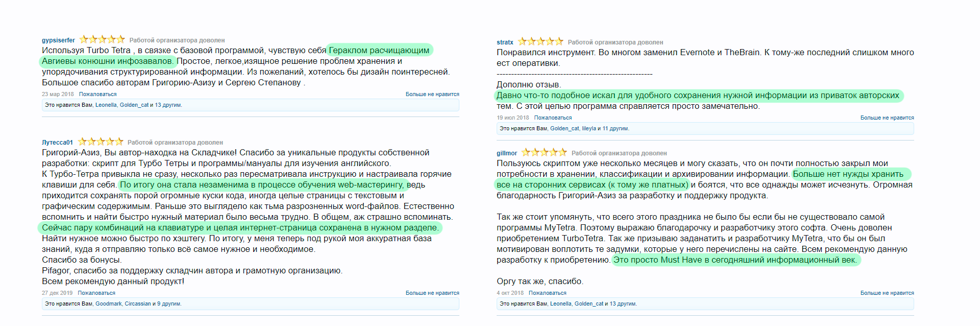Open gypsiserfer's user profile link
The height and width of the screenshot is (326, 980).
click(58, 40)
